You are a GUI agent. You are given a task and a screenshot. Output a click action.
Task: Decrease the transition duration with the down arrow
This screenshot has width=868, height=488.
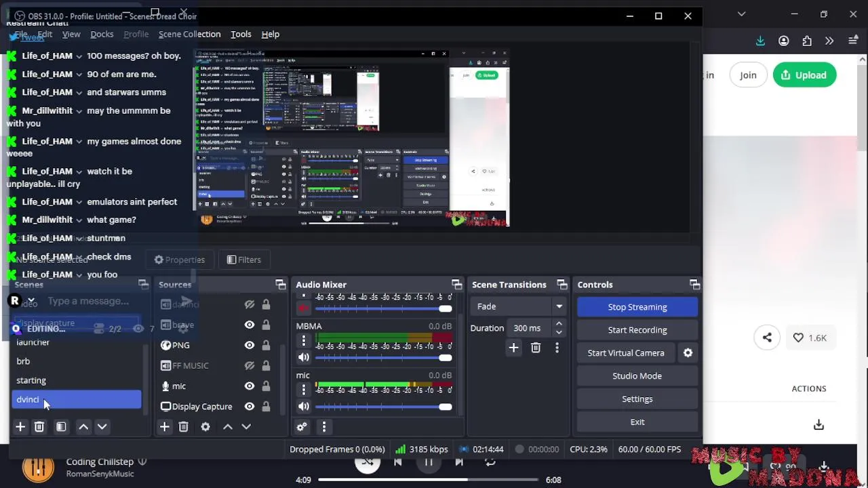(559, 332)
